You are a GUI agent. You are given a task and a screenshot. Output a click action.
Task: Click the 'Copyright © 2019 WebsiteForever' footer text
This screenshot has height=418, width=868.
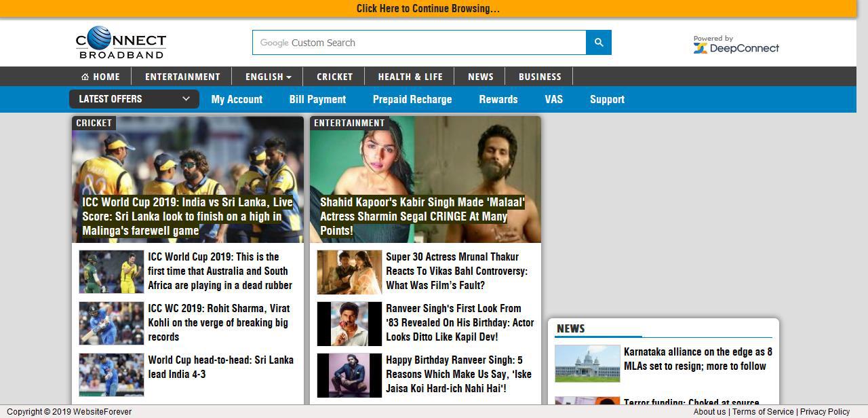(69, 412)
